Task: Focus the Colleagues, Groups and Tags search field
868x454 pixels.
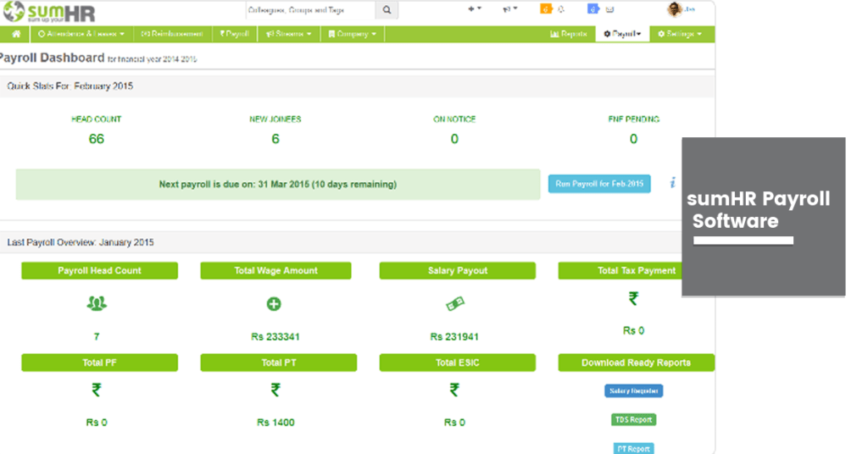Action: [x=310, y=10]
